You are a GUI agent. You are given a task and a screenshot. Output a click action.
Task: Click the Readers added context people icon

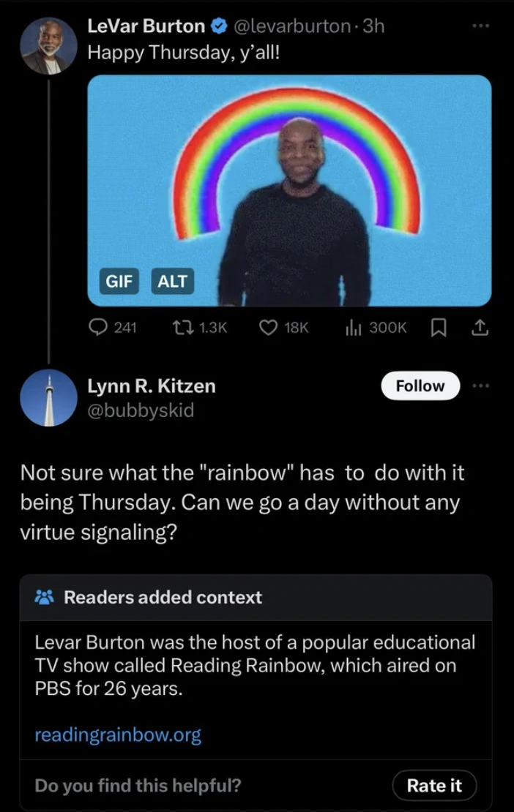coord(44,597)
